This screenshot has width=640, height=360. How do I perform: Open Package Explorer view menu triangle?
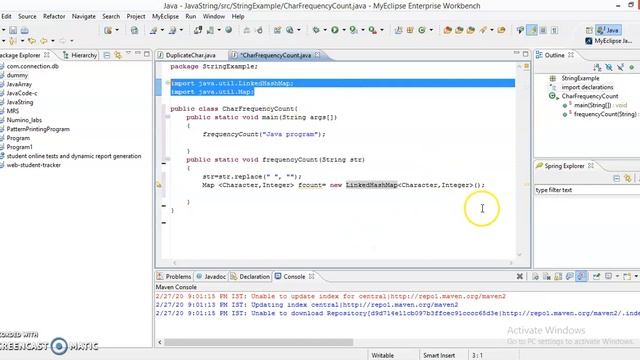[128, 53]
